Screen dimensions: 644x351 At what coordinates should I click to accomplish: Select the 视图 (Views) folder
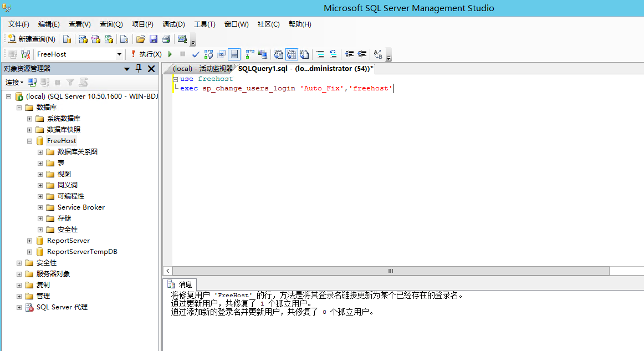tap(64, 174)
